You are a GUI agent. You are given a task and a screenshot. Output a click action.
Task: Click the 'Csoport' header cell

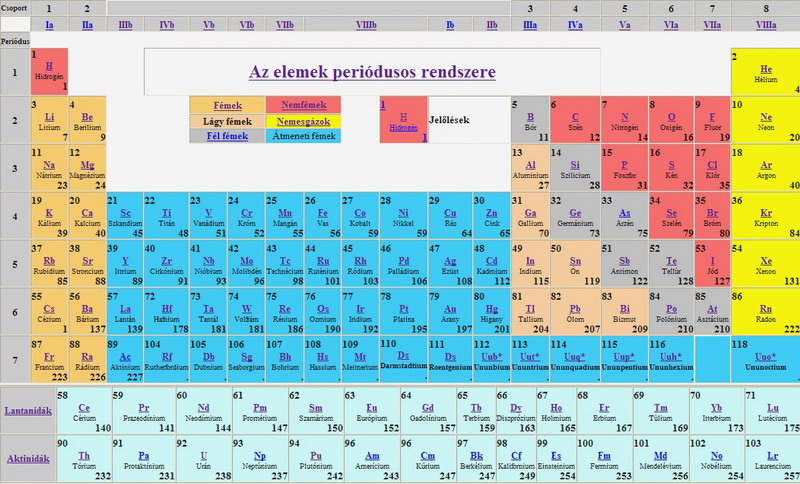(x=15, y=8)
